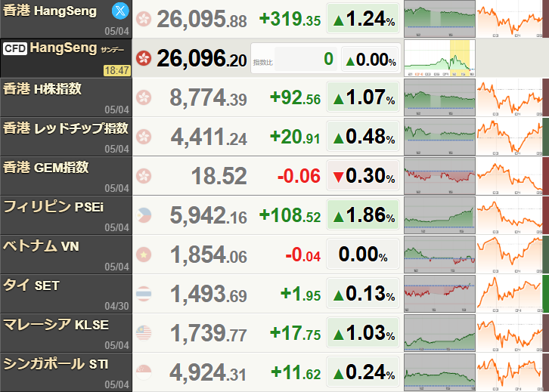The image size is (549, 392).
Task: Open the 香港 HangSeng index link
Action: pyautogui.click(x=50, y=11)
